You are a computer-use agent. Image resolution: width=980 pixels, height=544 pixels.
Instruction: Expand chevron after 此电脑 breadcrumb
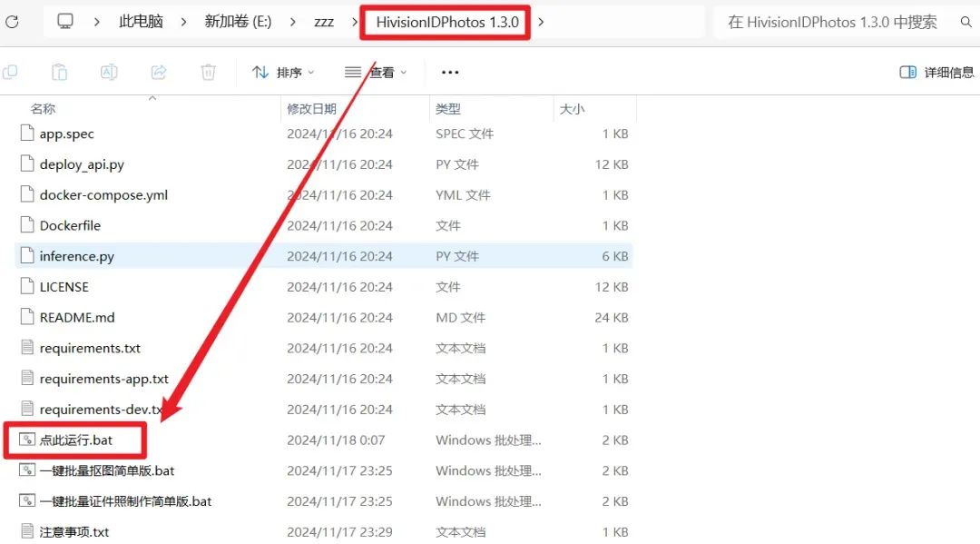(x=183, y=22)
